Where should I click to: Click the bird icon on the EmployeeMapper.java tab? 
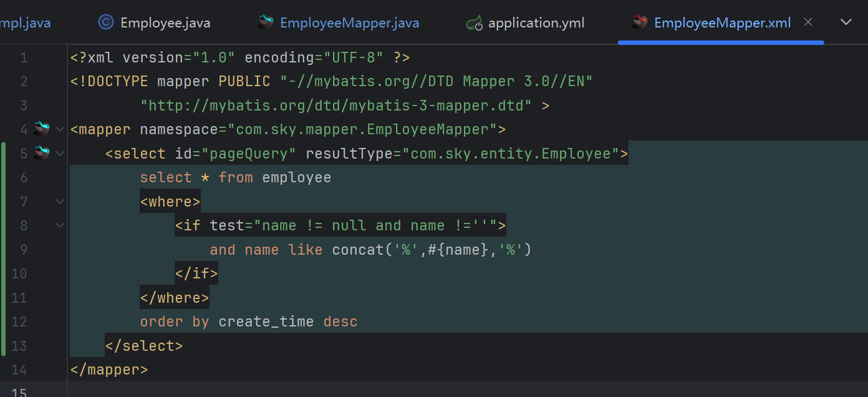pos(266,23)
